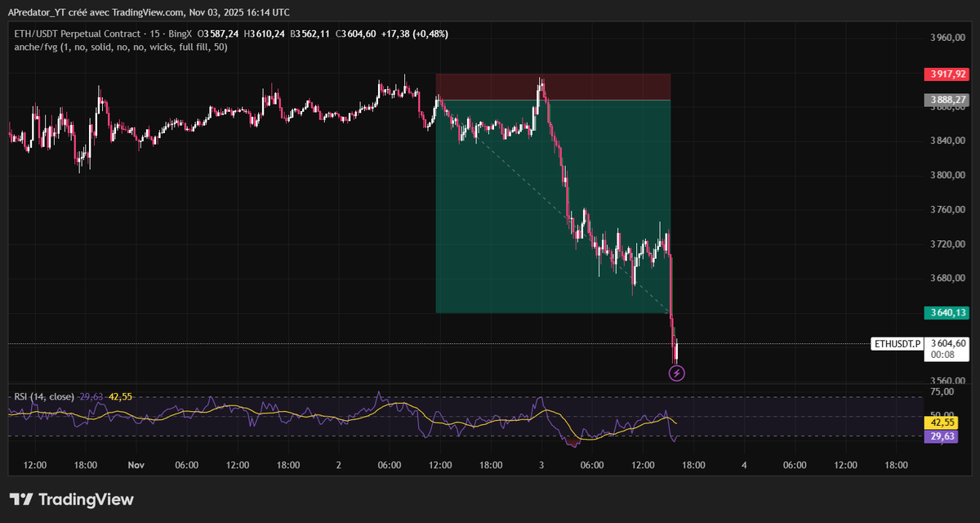Click the purple lightning bolt icon below last candle
Screen dimensions: 980x523
coord(676,373)
